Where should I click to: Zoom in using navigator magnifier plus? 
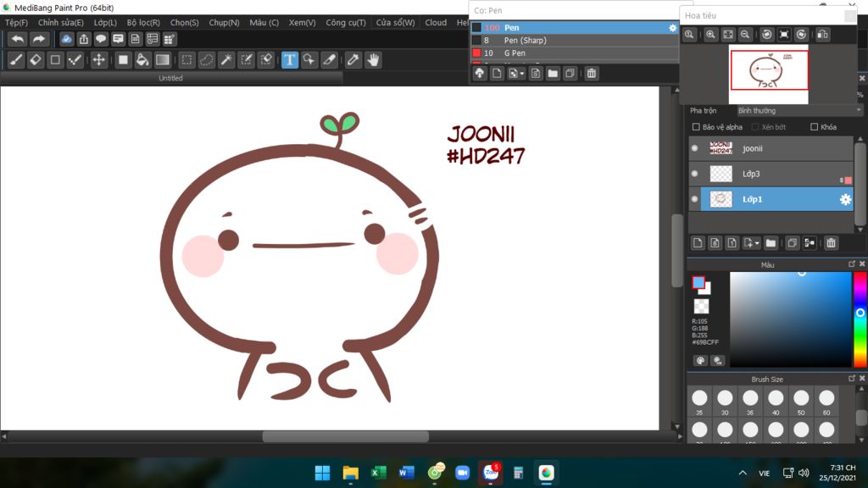click(x=711, y=34)
